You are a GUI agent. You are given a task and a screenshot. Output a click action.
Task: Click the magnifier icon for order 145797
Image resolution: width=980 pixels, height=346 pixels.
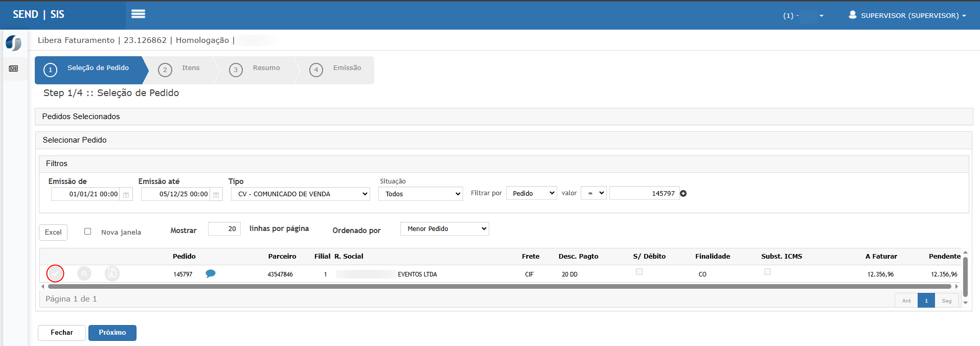(x=84, y=274)
